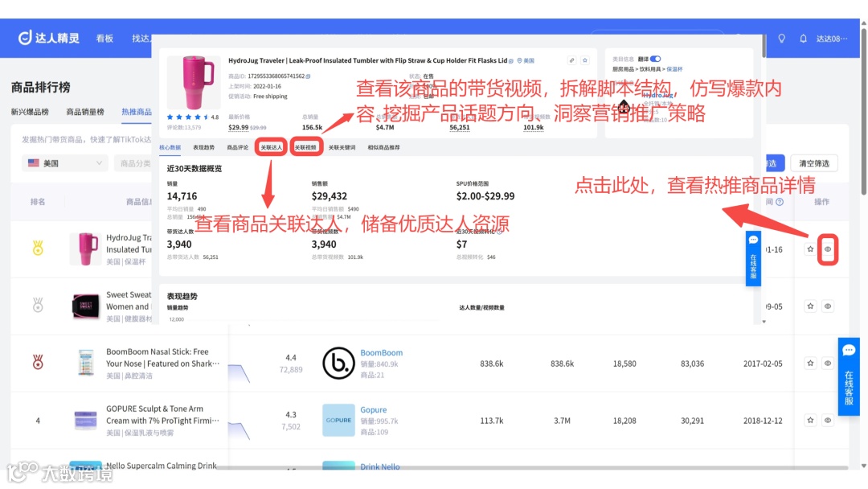Switch to 表现趋势 tab
This screenshot has width=868, height=489.
[203, 147]
